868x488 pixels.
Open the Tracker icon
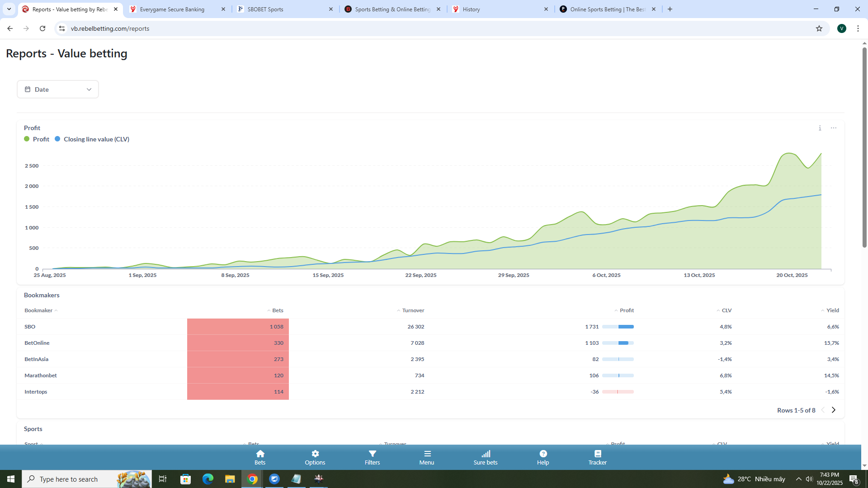point(597,454)
